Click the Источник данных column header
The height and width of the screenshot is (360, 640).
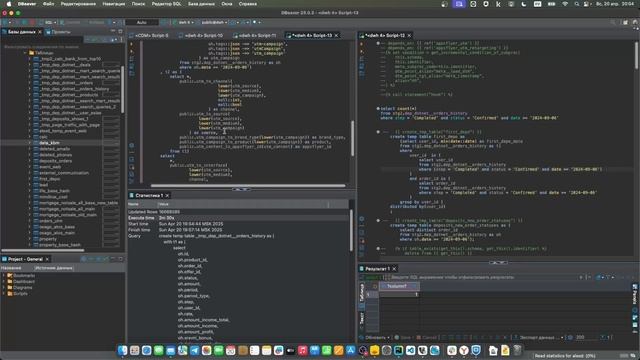click(53, 268)
